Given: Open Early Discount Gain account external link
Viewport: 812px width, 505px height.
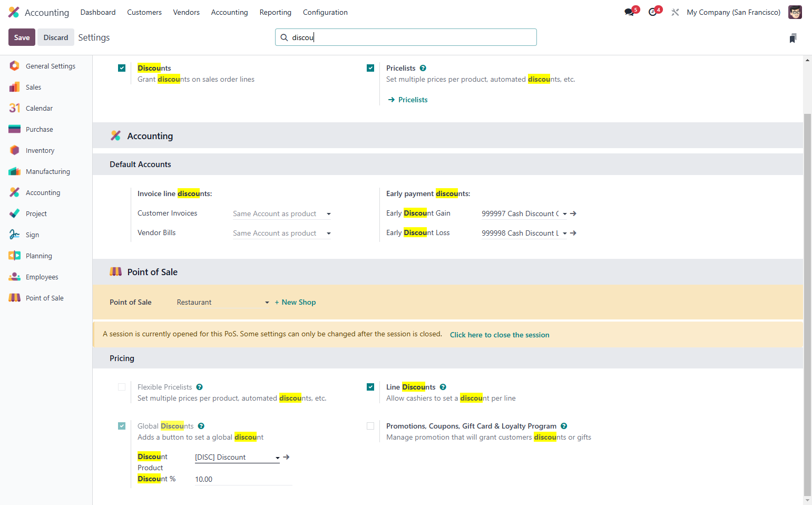Looking at the screenshot, I should [573, 213].
